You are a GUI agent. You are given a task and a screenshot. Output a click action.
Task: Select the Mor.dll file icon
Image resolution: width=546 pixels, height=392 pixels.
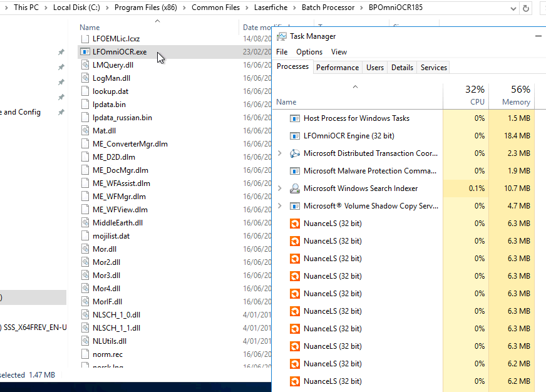tap(85, 249)
